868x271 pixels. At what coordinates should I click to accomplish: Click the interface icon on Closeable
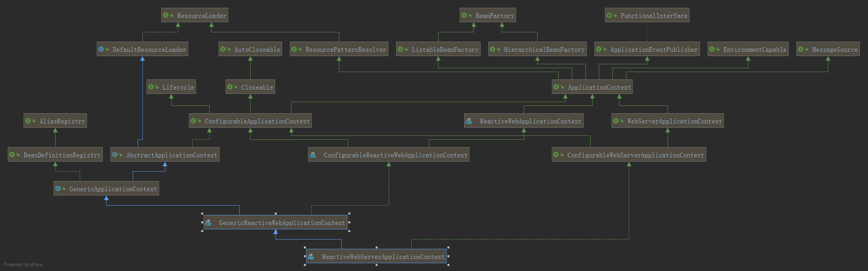230,87
